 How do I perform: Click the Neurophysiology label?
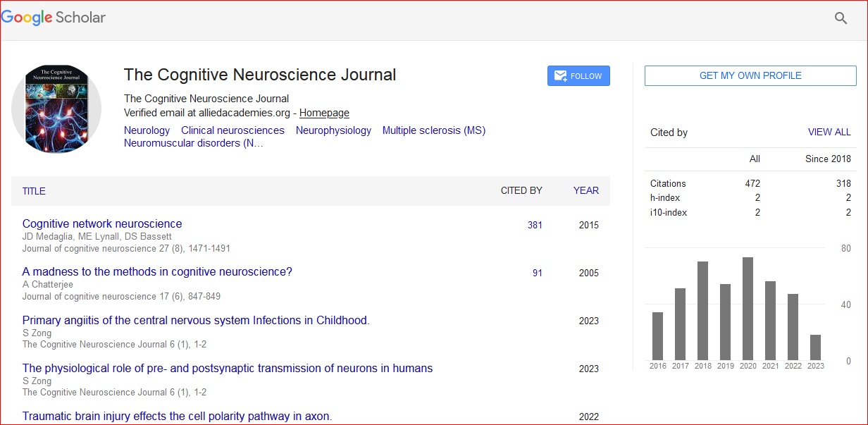333,130
